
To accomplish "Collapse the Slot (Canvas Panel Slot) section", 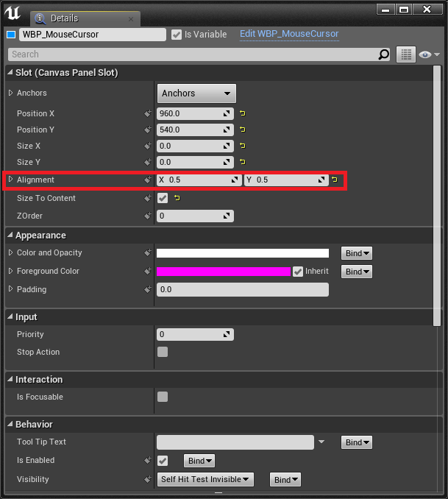I will coord(10,72).
